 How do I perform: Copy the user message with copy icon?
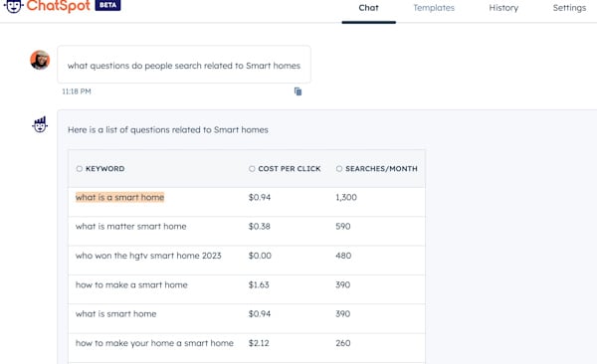[x=298, y=91]
